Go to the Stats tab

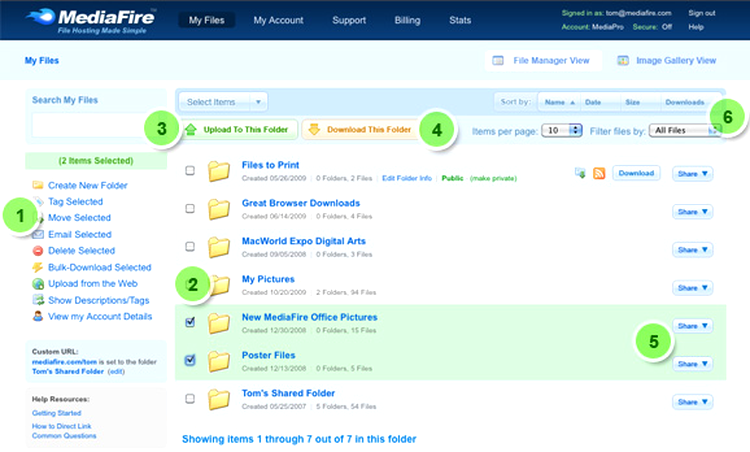[x=460, y=20]
